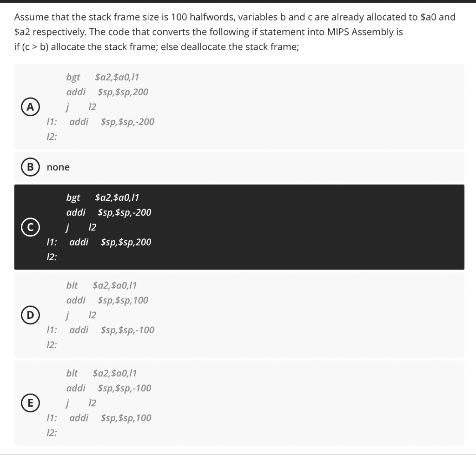The image size is (476, 455).
Task: Click the "addi $sp,$sp,-100" line in option E
Action: 110,388
